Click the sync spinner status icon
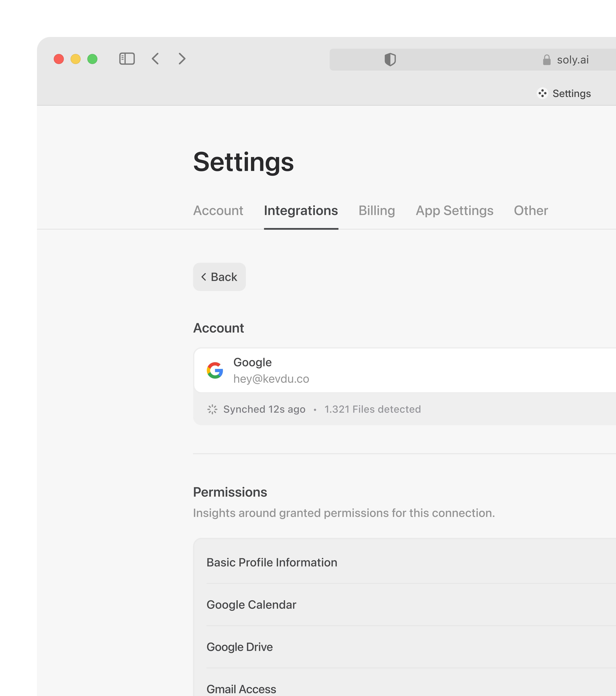Screen dimensions: 616x696 (212, 409)
